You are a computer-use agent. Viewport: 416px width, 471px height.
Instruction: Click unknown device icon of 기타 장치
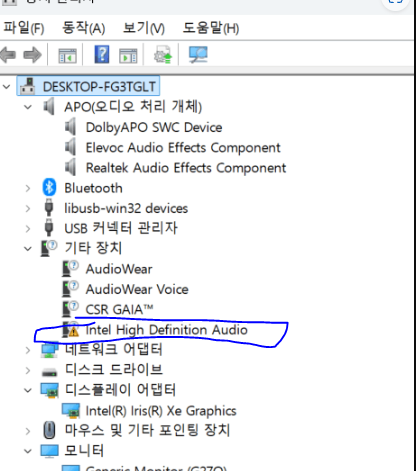[49, 249]
